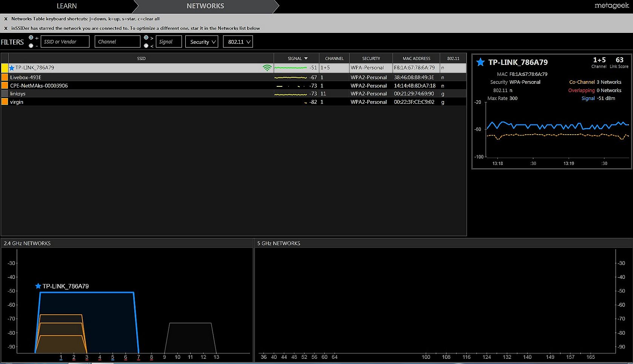Click the yellow color swatch for TP-LINK_786A79

(5, 68)
